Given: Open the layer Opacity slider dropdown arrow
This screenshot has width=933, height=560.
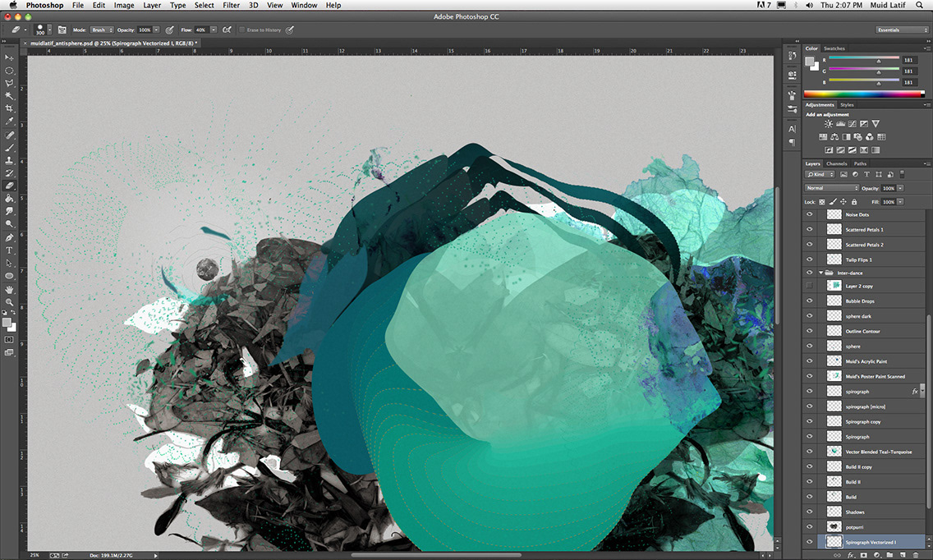Looking at the screenshot, I should tap(900, 188).
